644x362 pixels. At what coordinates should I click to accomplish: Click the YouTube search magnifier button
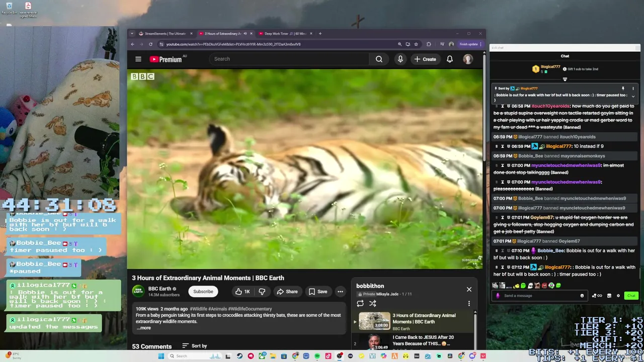point(379,59)
